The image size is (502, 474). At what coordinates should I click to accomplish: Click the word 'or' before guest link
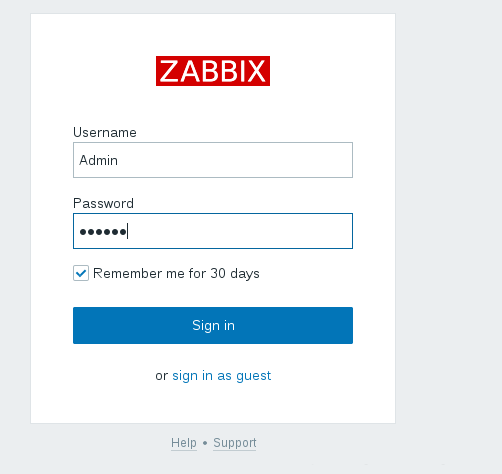(x=162, y=376)
